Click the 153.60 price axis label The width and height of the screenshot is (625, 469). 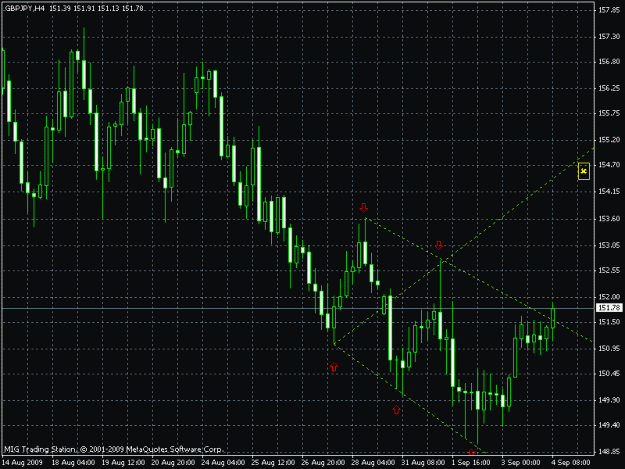609,219
